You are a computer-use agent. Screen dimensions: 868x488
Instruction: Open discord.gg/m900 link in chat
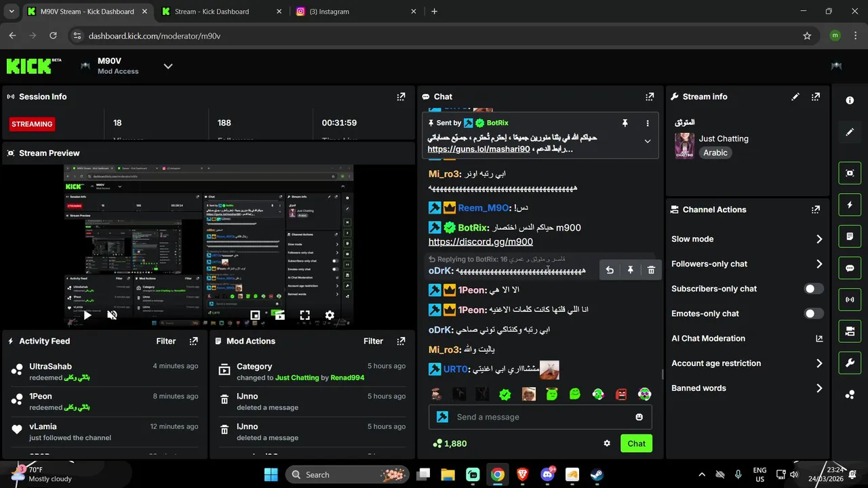tap(480, 241)
